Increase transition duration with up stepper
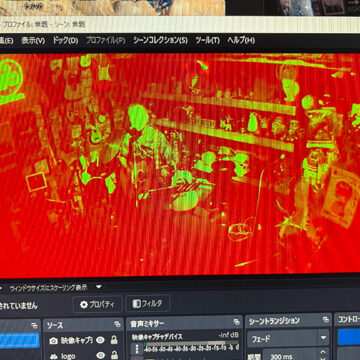The image size is (360, 360). pyautogui.click(x=323, y=351)
